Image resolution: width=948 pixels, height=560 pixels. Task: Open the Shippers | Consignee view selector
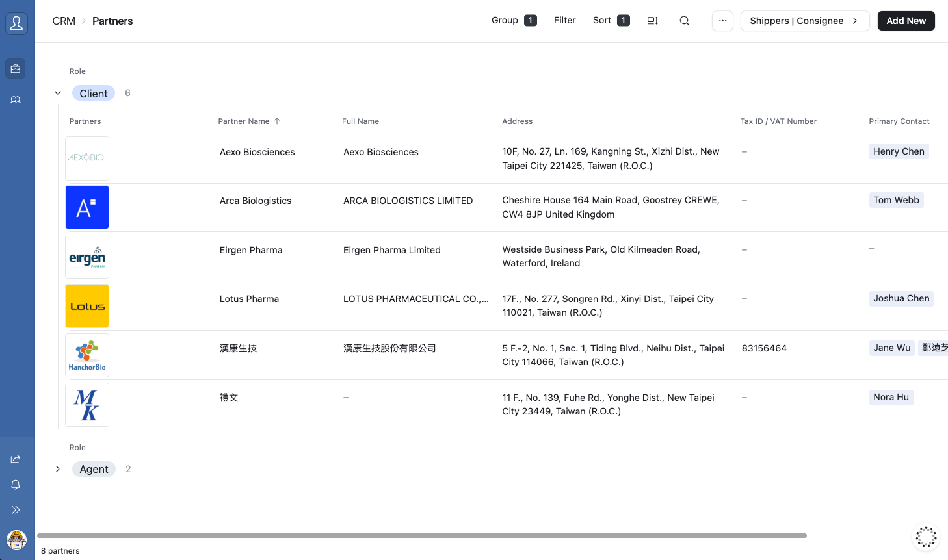click(x=805, y=20)
